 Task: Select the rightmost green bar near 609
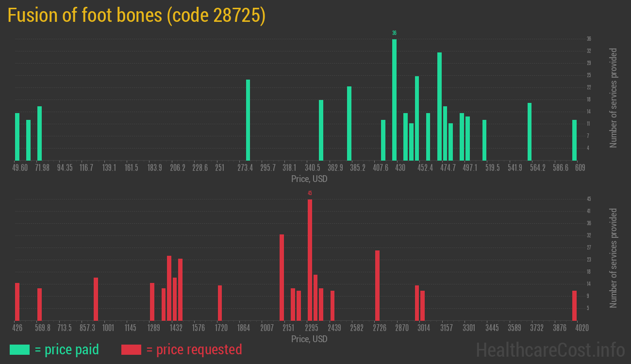tap(574, 140)
